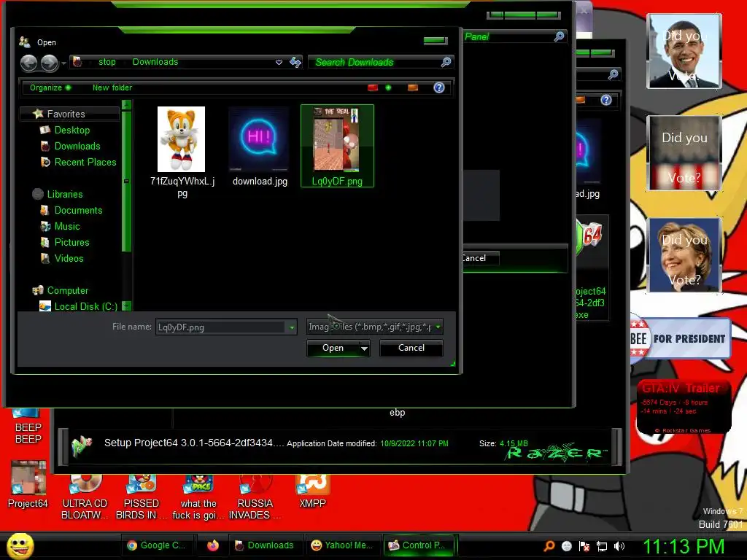Click Control Panel search magnifier icon
Screen dimensions: 747x560
click(x=559, y=36)
